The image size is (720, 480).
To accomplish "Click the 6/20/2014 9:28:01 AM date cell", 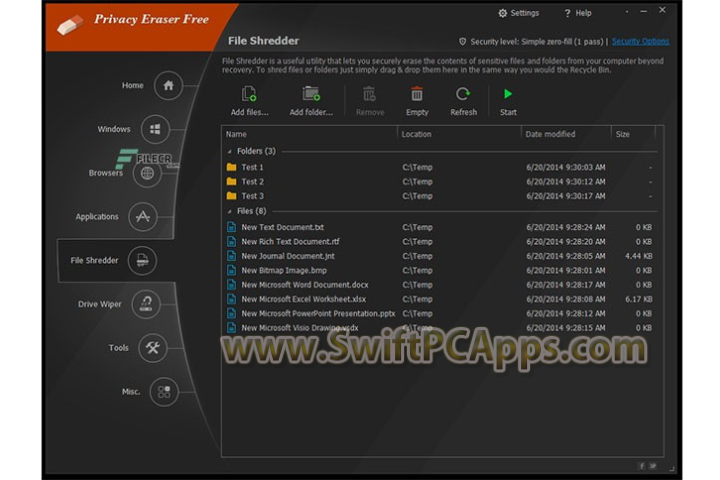I will coord(566,271).
